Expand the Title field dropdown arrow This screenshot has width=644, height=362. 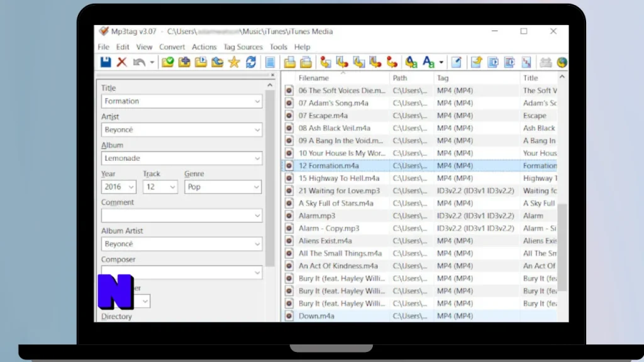(257, 101)
